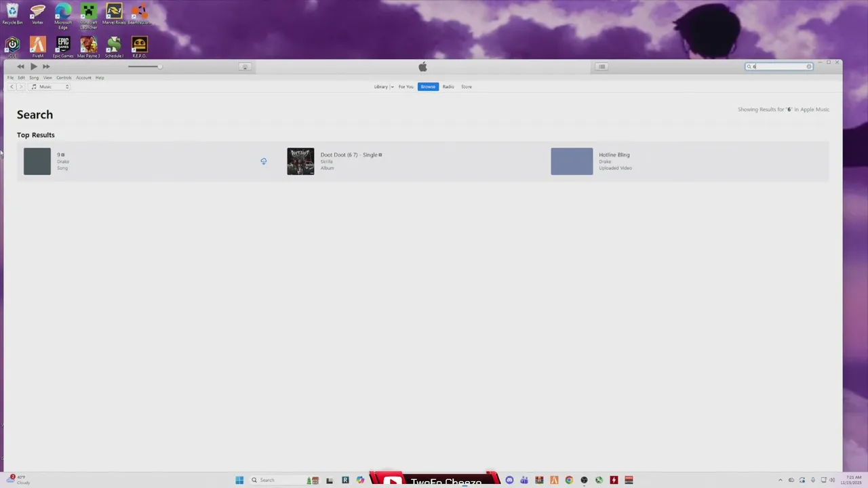Open the Max Payne 3 desktop shortcut
The image size is (868, 488).
[x=89, y=47]
